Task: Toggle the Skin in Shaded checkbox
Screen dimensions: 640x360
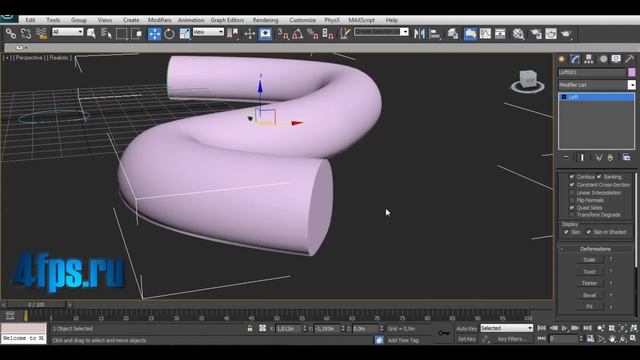Action: click(589, 232)
